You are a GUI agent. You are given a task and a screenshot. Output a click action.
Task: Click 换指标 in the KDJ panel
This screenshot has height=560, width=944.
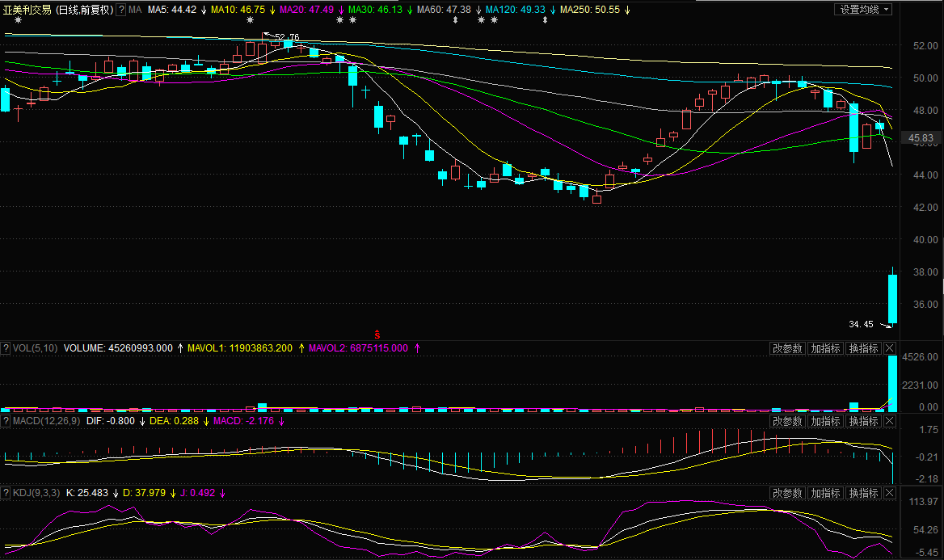(x=863, y=493)
